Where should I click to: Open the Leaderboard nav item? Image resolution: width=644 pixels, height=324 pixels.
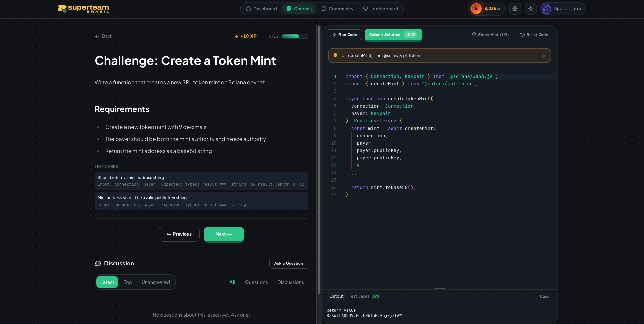click(381, 9)
